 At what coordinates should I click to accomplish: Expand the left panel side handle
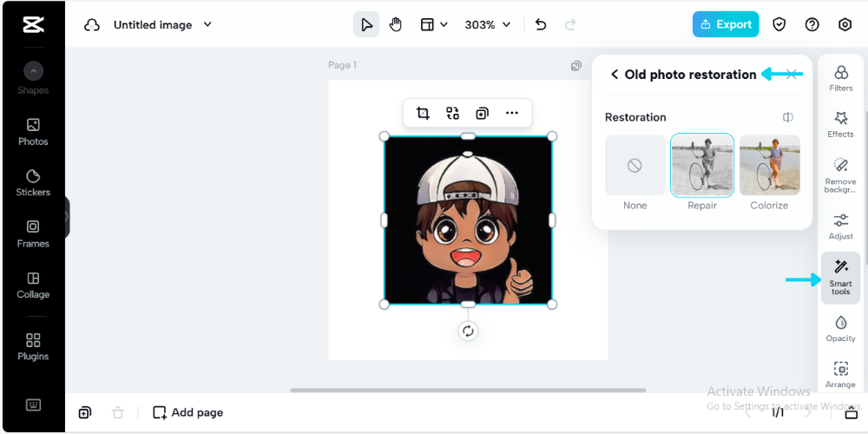tap(67, 216)
